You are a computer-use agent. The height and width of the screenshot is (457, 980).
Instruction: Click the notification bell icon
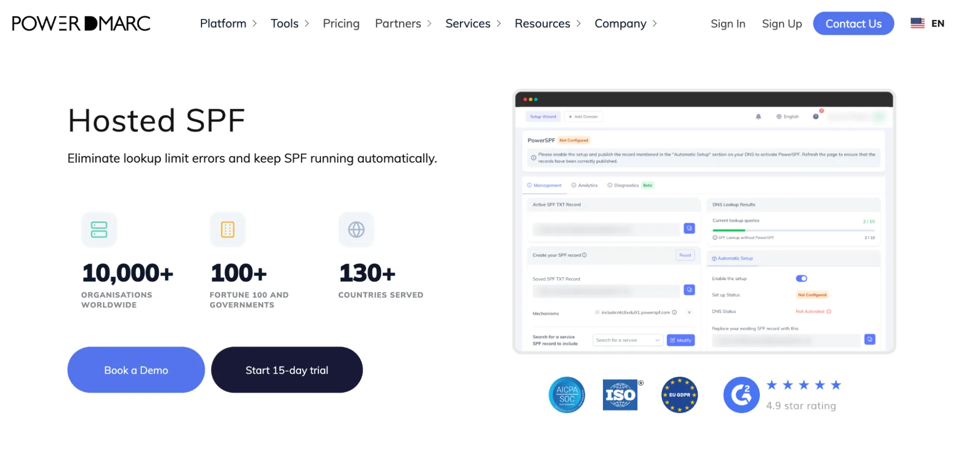(x=758, y=117)
